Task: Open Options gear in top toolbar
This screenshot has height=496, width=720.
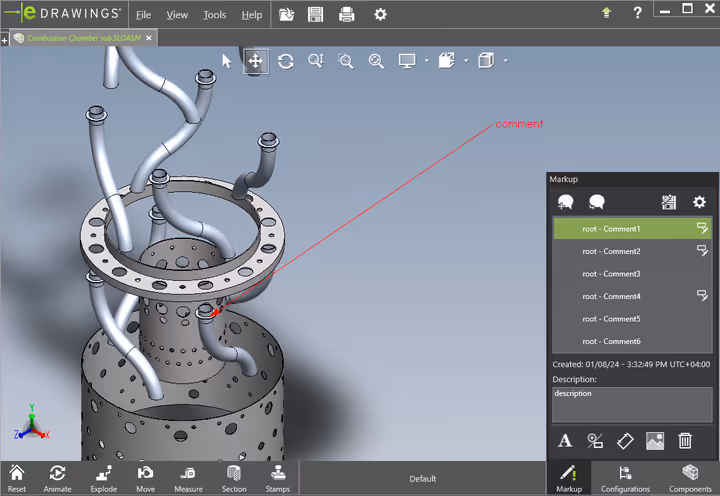Action: tap(380, 15)
